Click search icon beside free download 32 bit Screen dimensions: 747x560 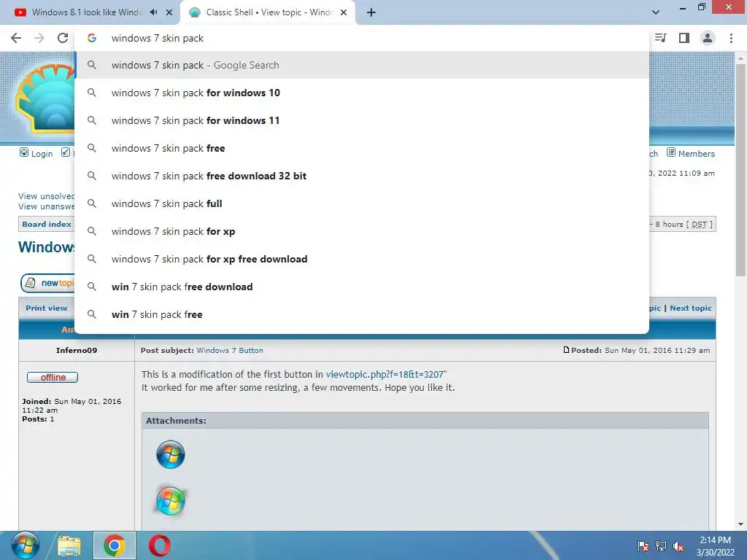pyautogui.click(x=92, y=175)
